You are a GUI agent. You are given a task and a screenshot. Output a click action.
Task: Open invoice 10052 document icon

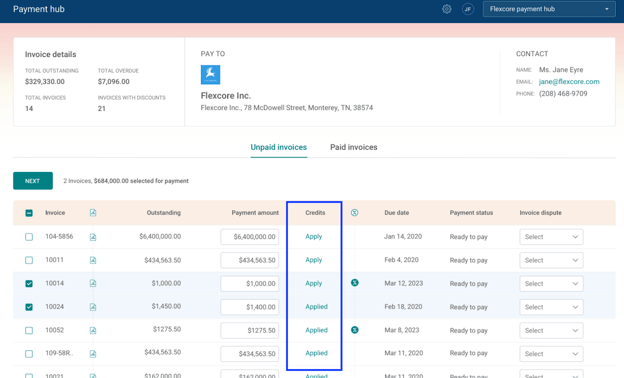pyautogui.click(x=93, y=330)
